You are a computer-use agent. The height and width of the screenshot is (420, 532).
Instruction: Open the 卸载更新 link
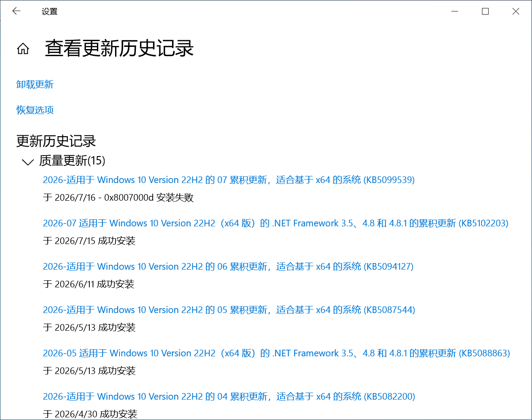coord(35,84)
